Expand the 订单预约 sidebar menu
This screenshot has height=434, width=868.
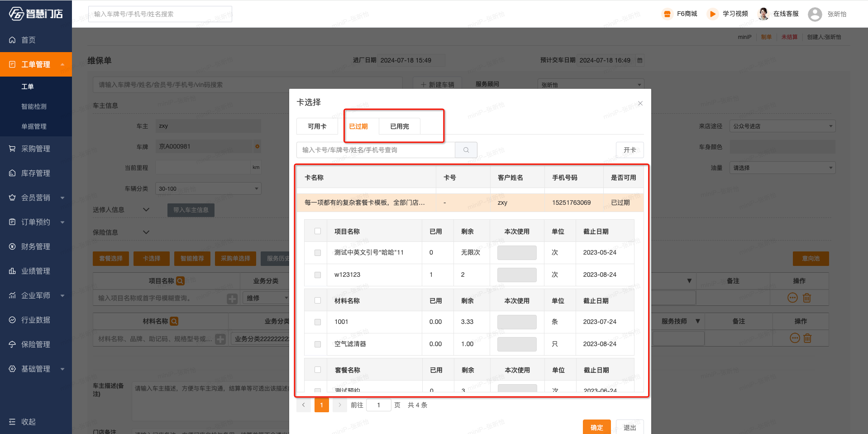point(62,222)
